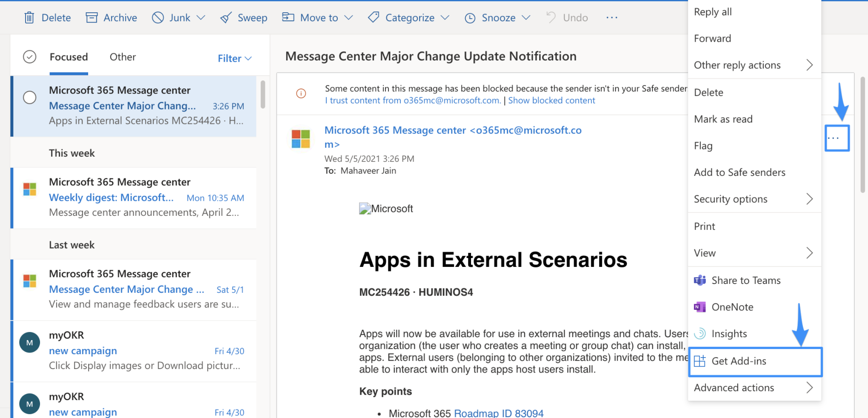Viewport: 868px width, 418px height.
Task: Open Weekly digest: Microsoft email
Action: pos(134,198)
